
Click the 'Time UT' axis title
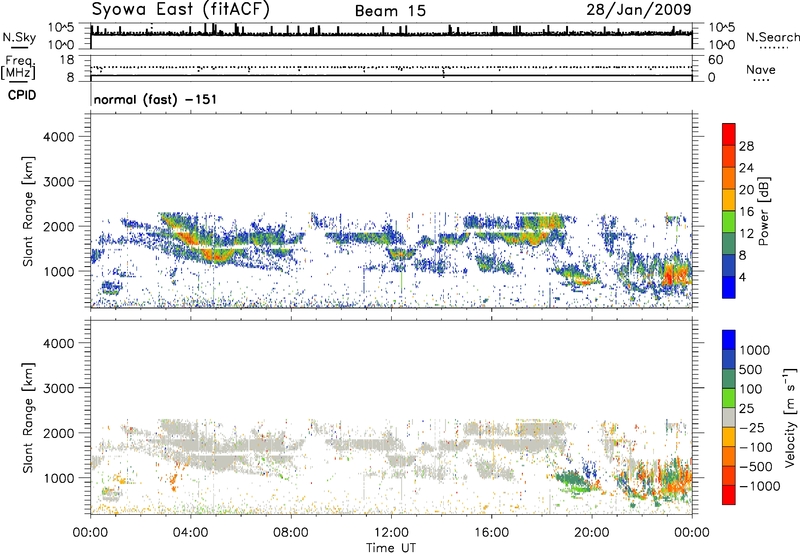click(x=391, y=548)
